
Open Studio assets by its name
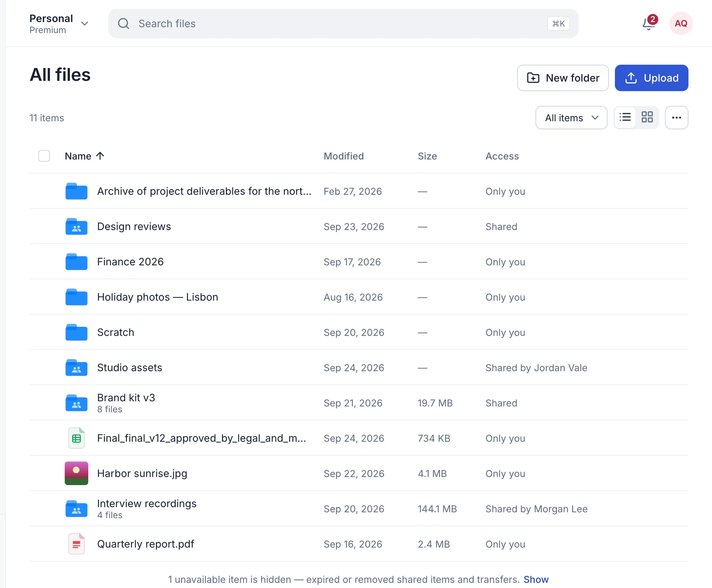point(129,367)
